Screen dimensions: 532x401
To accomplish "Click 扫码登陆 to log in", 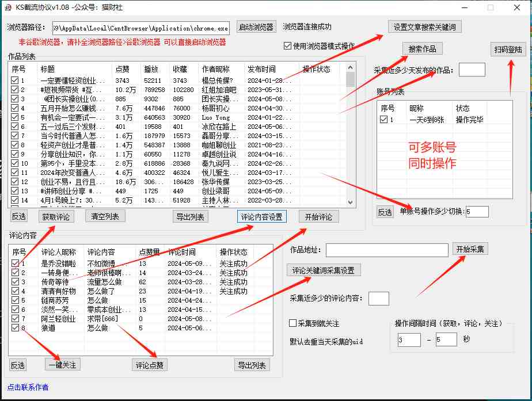I will point(508,50).
